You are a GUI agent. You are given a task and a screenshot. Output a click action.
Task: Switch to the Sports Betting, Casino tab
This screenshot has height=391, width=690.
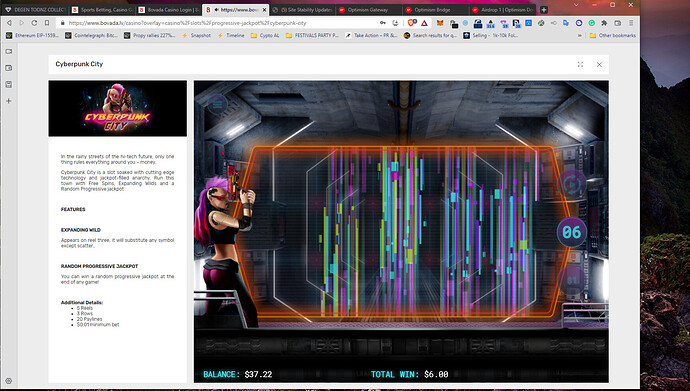point(102,10)
